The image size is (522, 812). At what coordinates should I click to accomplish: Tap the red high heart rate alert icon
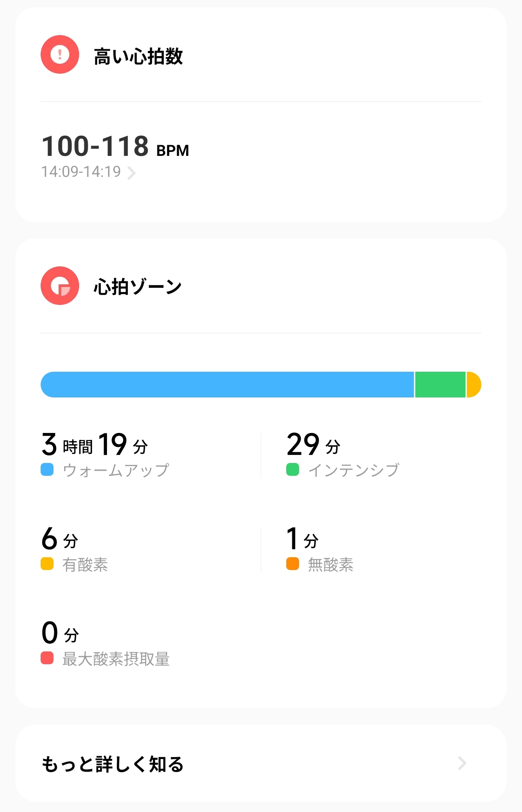pyautogui.click(x=60, y=54)
